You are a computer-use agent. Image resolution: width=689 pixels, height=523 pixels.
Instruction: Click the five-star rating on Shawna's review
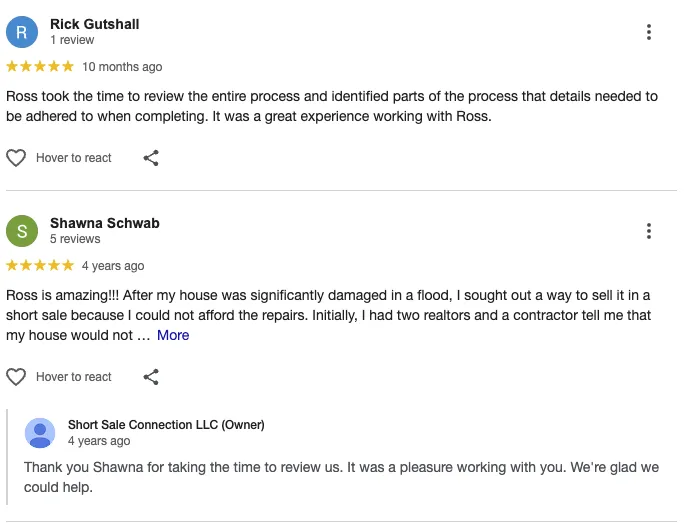(x=40, y=265)
